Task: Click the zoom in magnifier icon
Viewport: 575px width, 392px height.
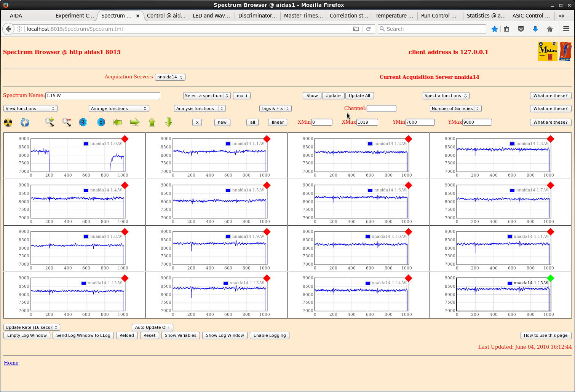Action: click(50, 122)
